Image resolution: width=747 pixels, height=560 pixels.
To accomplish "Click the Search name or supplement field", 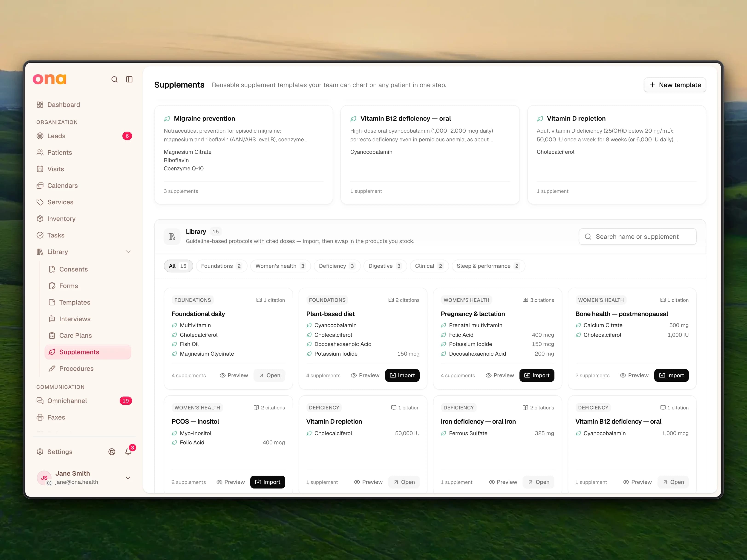I will (637, 237).
